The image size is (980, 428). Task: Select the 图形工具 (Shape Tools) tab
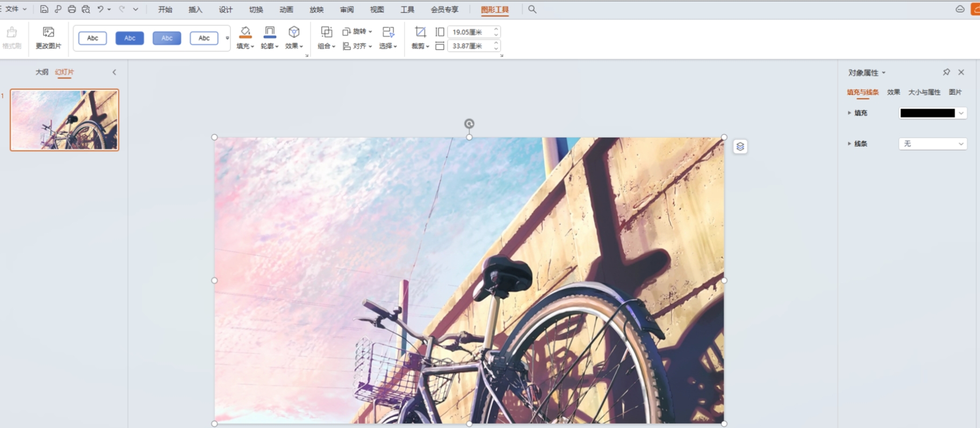pos(495,9)
